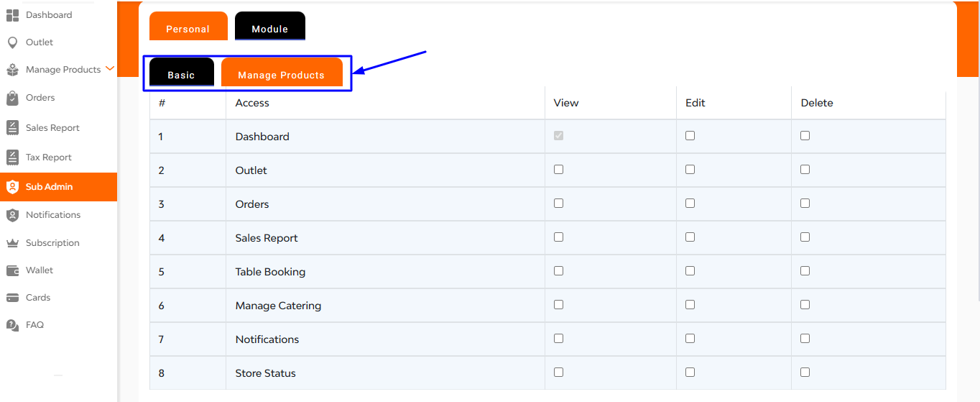Switch to the Personal tab
Image resolution: width=980 pixels, height=402 pixels.
pyautogui.click(x=188, y=27)
